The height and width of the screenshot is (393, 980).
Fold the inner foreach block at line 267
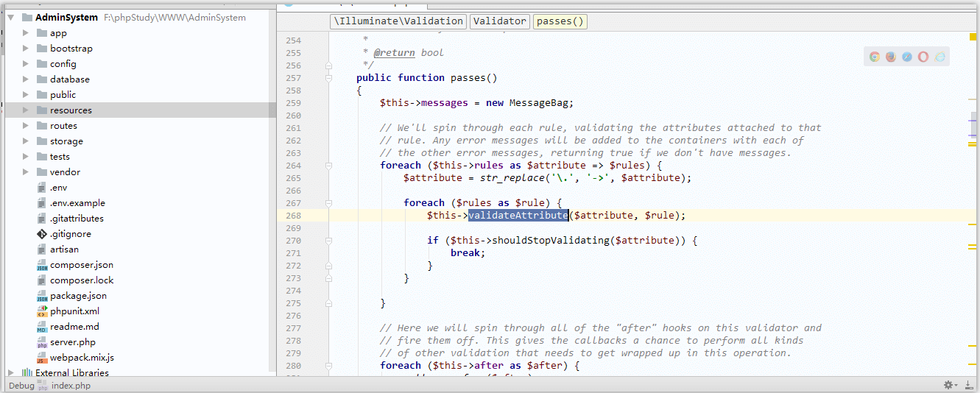point(328,203)
